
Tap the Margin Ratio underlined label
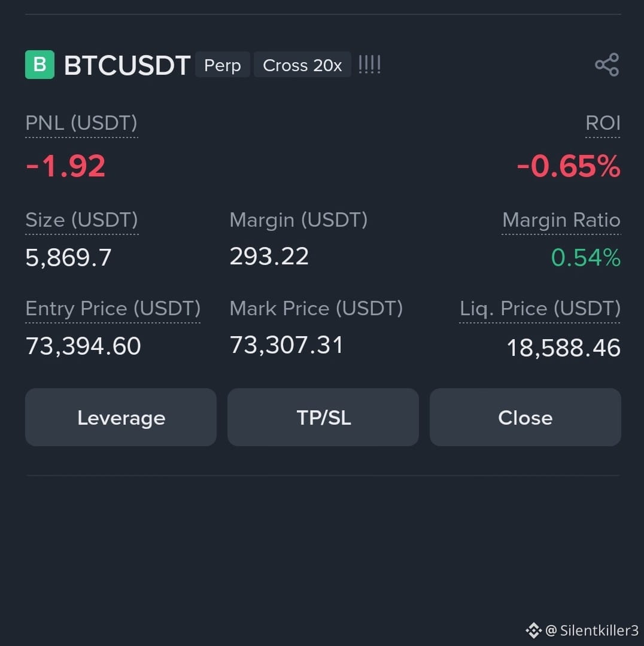pyautogui.click(x=561, y=220)
